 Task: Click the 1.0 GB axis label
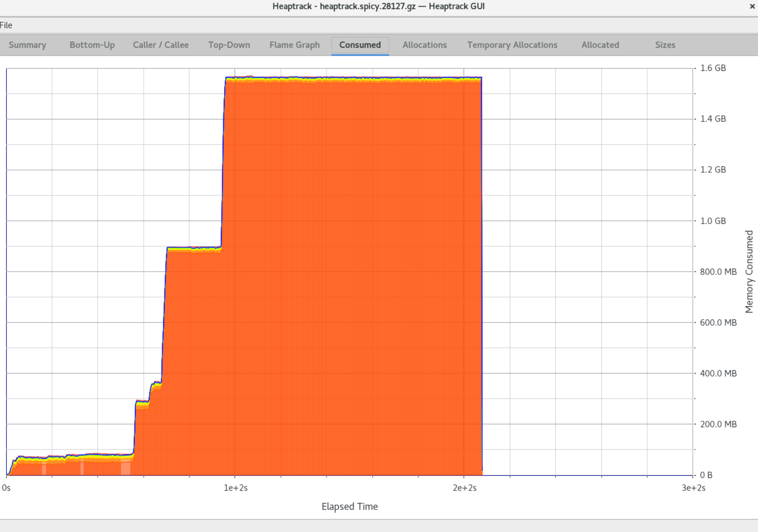(713, 221)
